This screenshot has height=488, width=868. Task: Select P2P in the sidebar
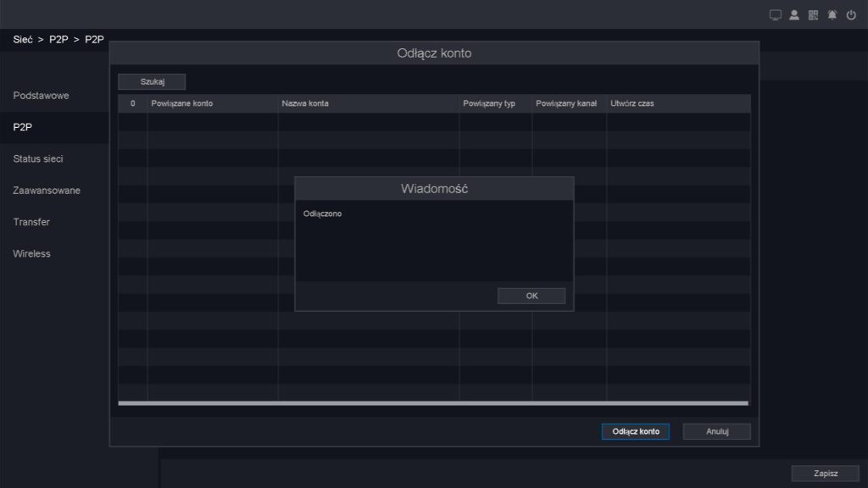coord(23,127)
